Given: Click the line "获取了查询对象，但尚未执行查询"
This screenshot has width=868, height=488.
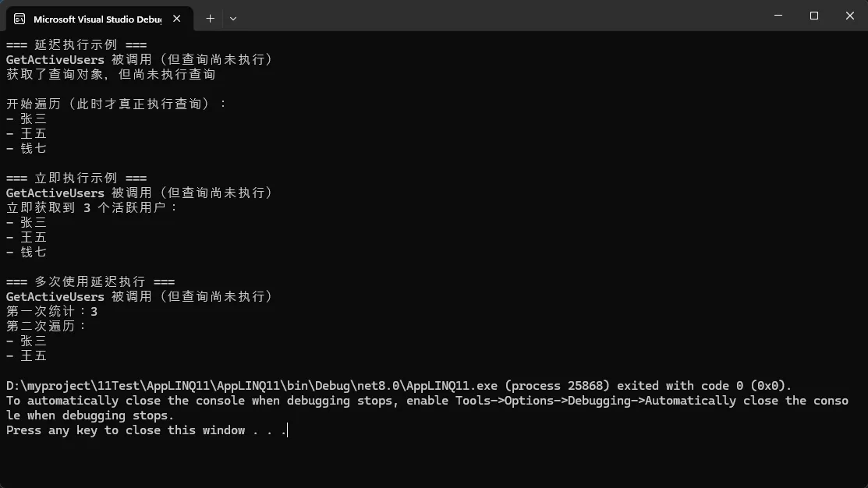Looking at the screenshot, I should pos(111,75).
